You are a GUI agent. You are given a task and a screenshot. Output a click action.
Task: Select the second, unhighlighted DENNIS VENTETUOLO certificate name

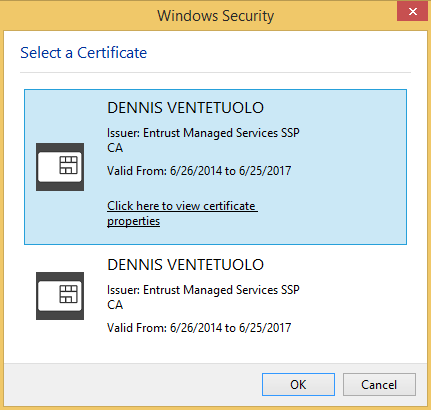(x=185, y=265)
